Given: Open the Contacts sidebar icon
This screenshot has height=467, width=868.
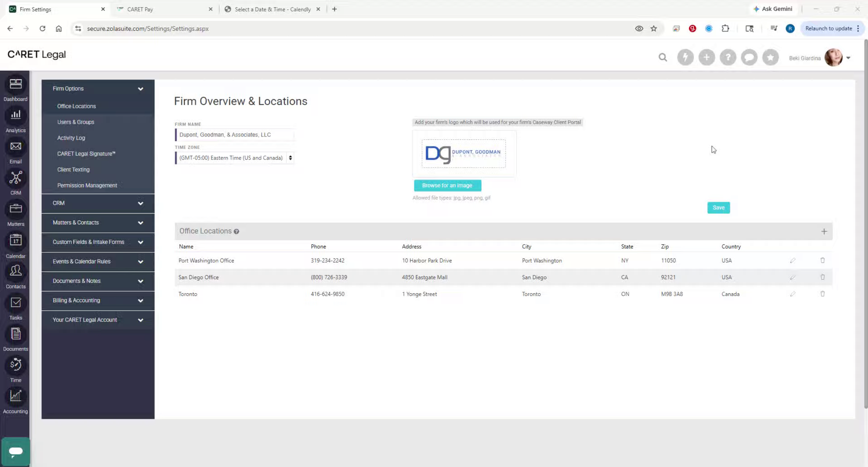Looking at the screenshot, I should click(x=15, y=272).
